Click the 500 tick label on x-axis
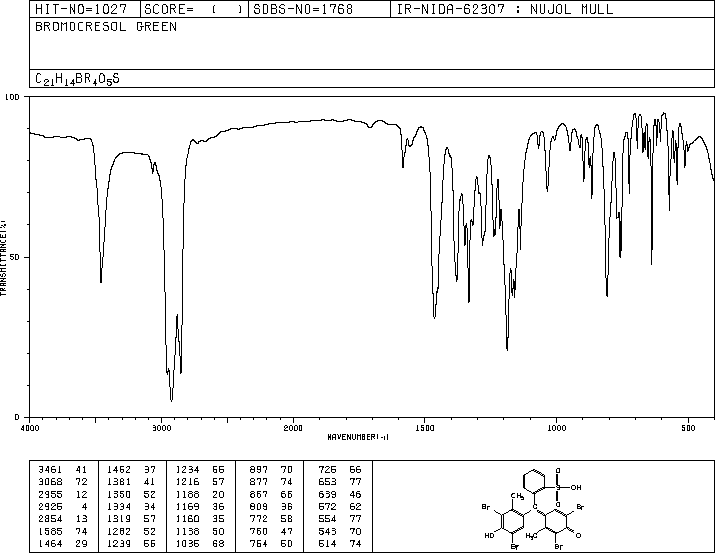 [x=687, y=427]
